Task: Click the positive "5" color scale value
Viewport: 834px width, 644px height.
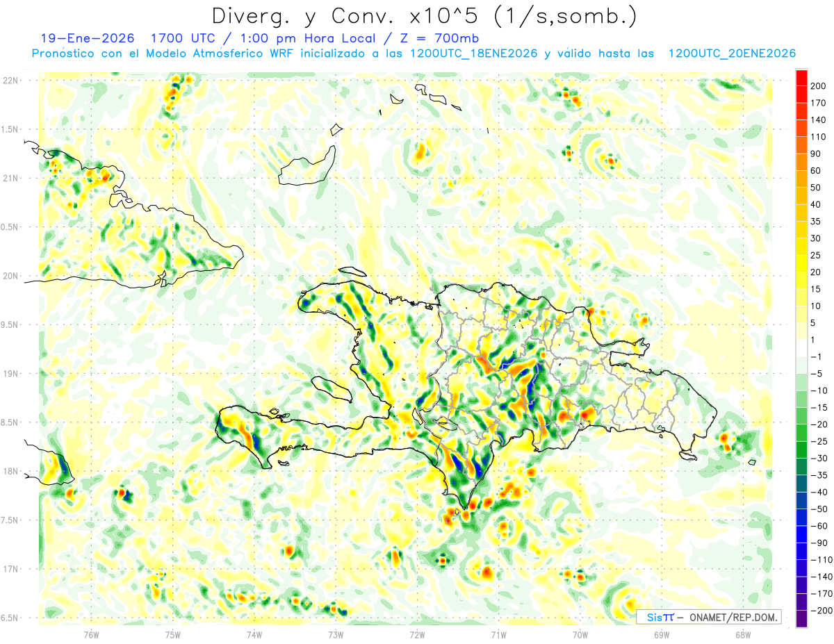Action: [x=813, y=322]
